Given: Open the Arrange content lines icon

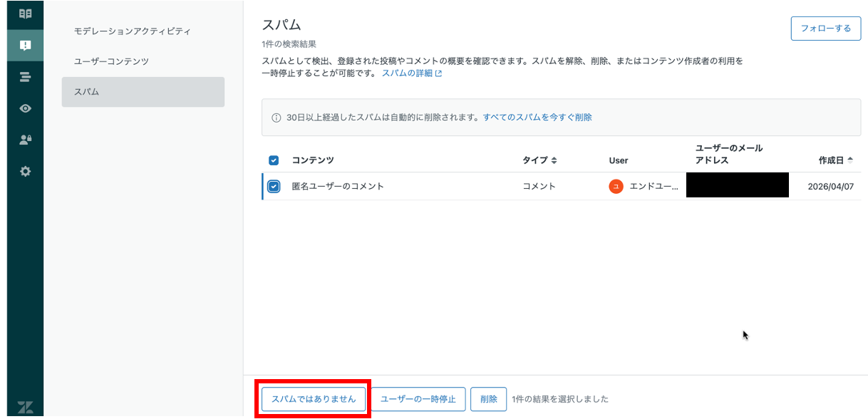Looking at the screenshot, I should [x=25, y=77].
